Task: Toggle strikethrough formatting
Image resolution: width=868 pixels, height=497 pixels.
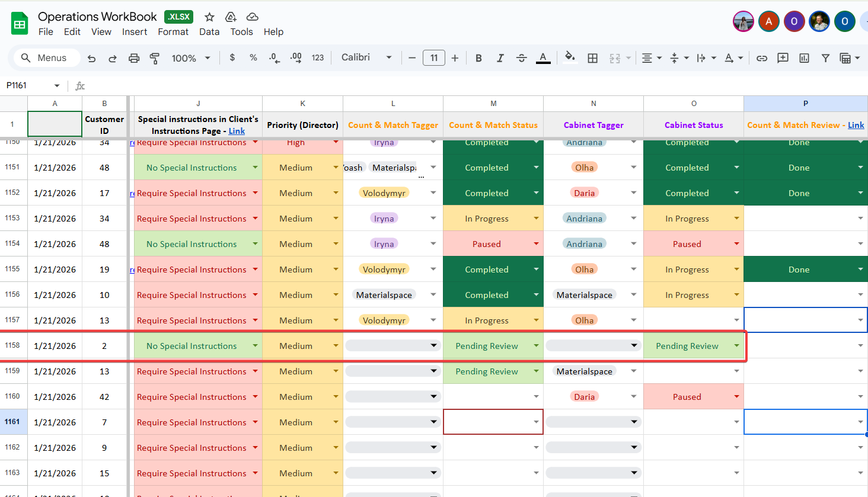Action: pos(521,58)
